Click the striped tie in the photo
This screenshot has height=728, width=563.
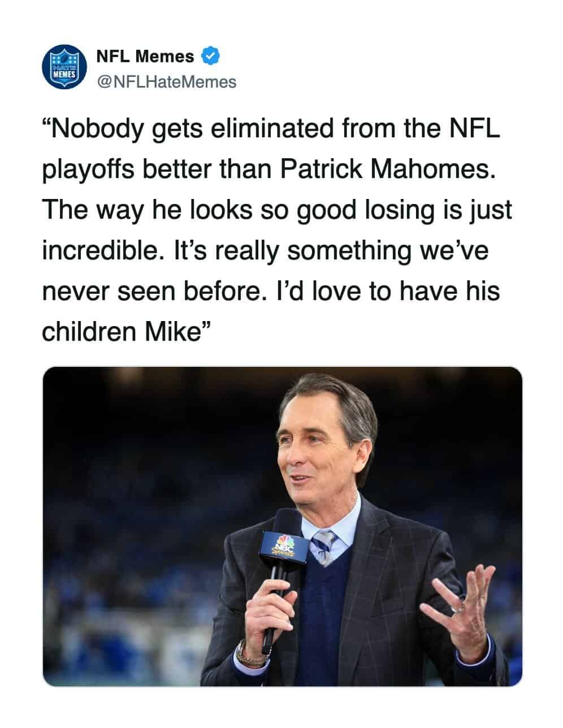point(324,547)
